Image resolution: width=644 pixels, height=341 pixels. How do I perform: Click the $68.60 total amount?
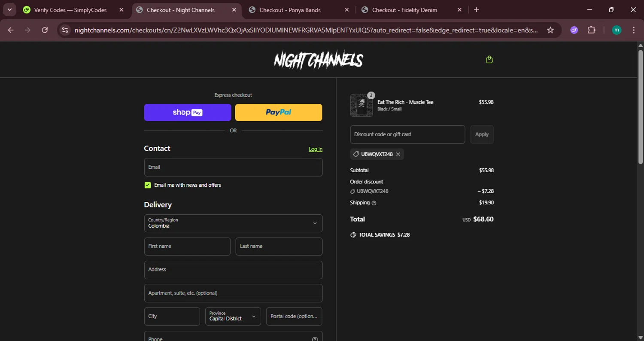click(483, 219)
